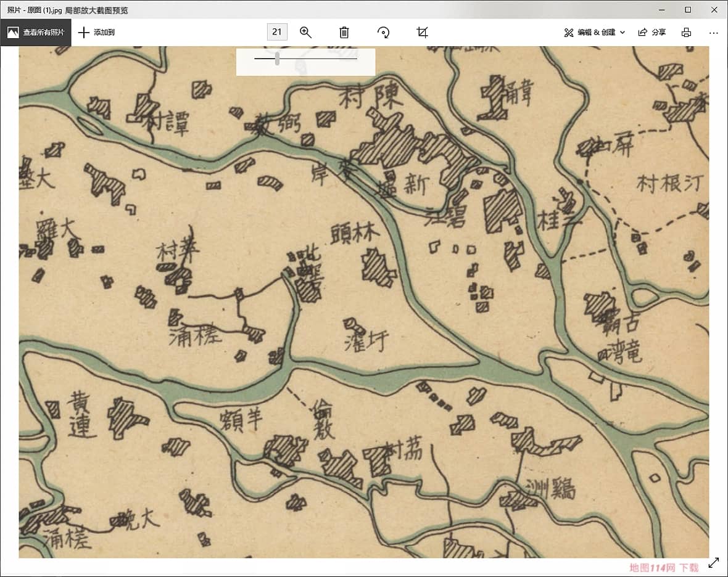
Task: Rotate the image using the rotate icon
Action: tap(383, 33)
